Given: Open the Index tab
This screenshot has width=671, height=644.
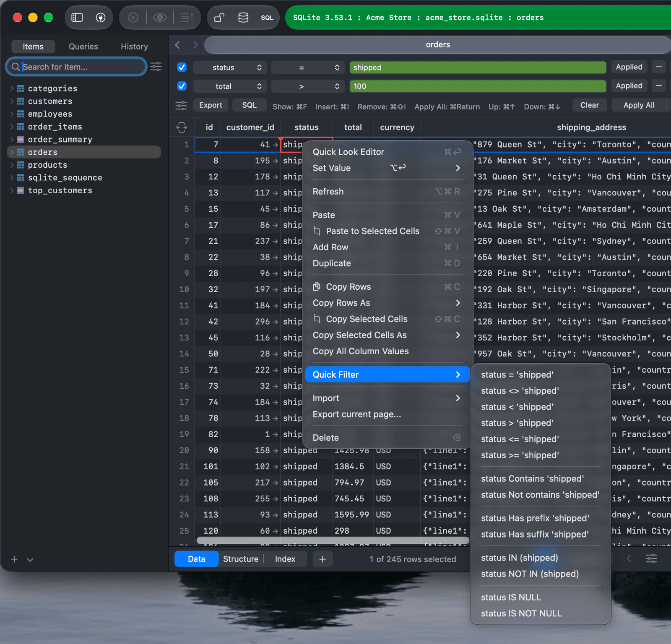Looking at the screenshot, I should point(285,559).
